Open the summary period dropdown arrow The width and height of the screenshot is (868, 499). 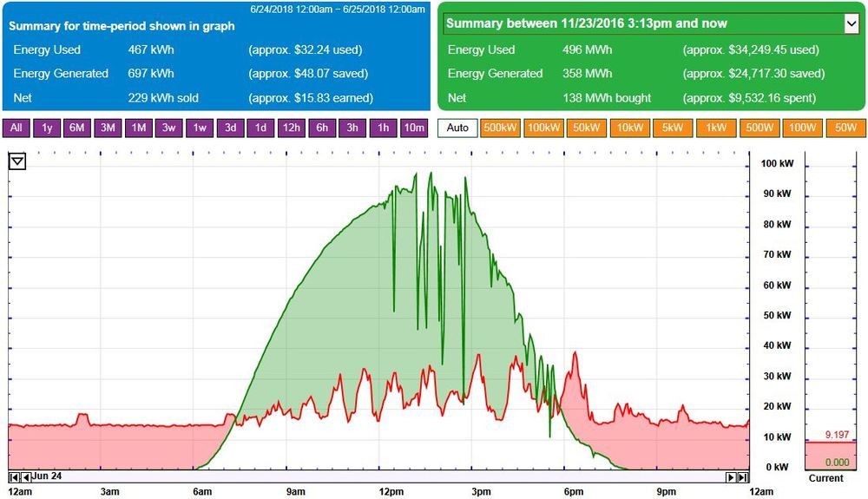click(852, 23)
